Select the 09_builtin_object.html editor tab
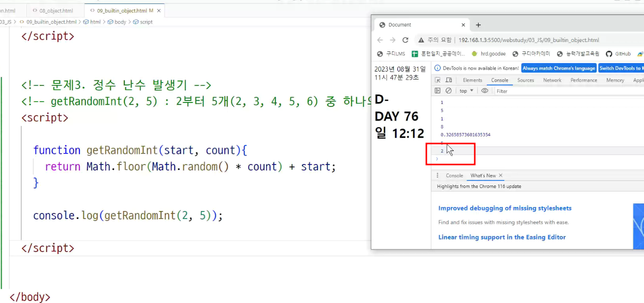The width and height of the screenshot is (644, 303). pyautogui.click(x=121, y=10)
